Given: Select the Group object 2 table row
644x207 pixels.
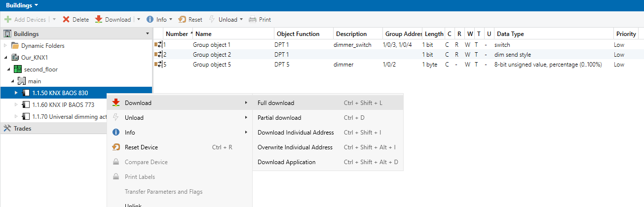Looking at the screenshot, I should pos(212,55).
